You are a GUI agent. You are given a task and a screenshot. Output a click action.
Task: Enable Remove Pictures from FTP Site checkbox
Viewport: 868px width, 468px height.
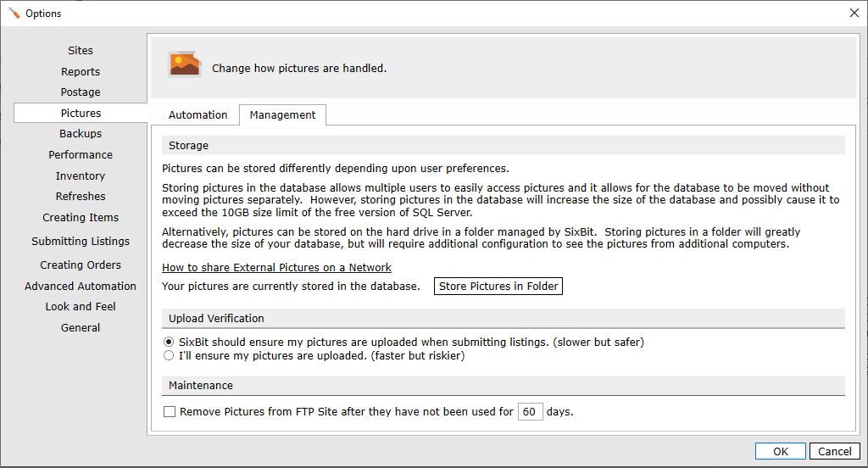(170, 411)
